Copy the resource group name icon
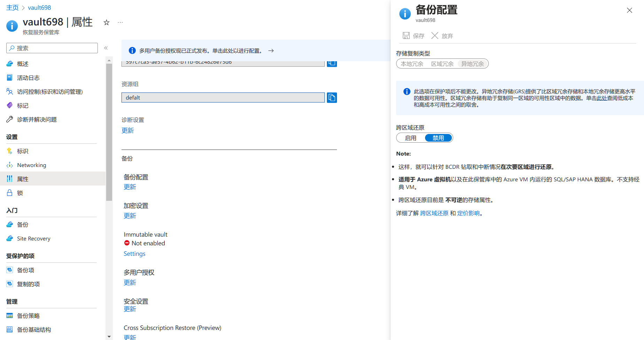Image resolution: width=644 pixels, height=340 pixels. pos(332,98)
